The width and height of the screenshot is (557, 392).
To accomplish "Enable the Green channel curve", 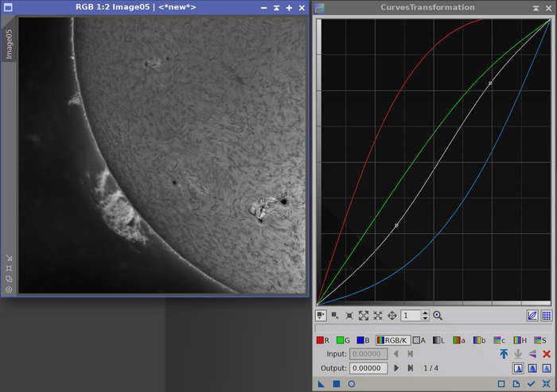I will pos(342,340).
